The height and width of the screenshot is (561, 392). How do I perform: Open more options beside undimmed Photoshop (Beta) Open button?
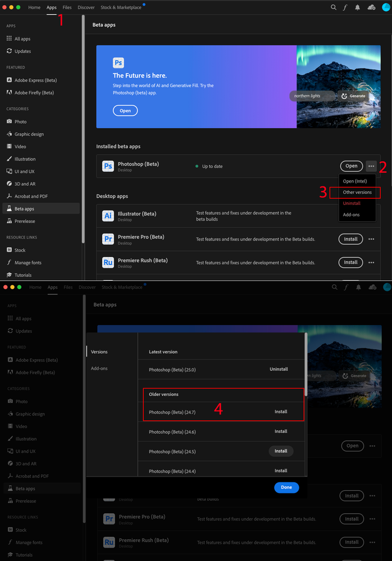coord(371,166)
